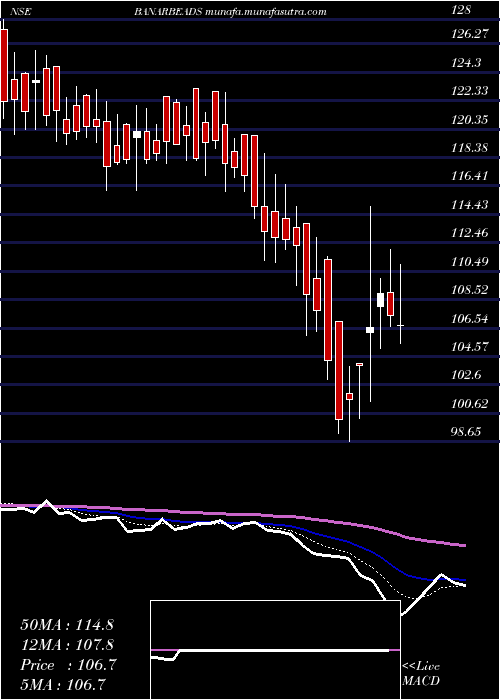Select the 120.35 price axis label
The width and height of the screenshot is (500, 700).
tap(468, 120)
